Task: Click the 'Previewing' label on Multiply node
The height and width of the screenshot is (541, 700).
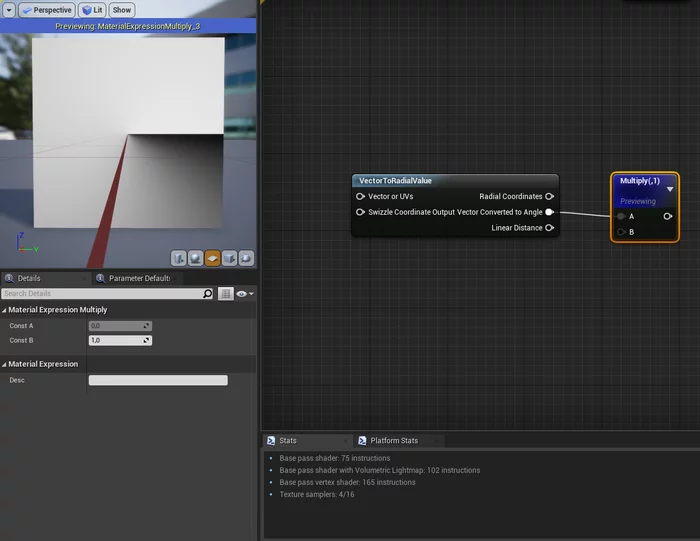Action: pos(638,201)
